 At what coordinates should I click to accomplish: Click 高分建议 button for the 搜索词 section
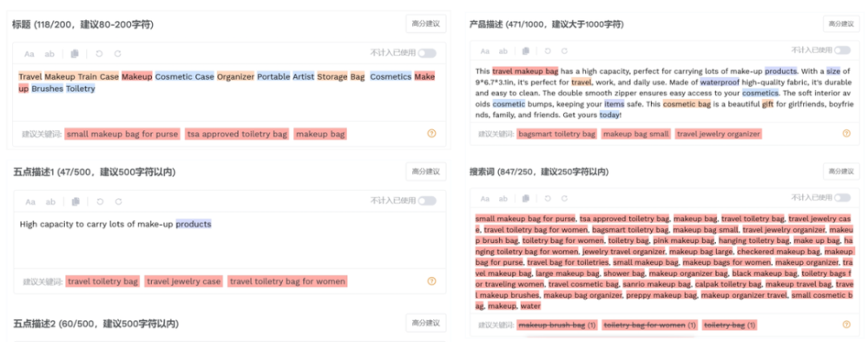tap(841, 172)
